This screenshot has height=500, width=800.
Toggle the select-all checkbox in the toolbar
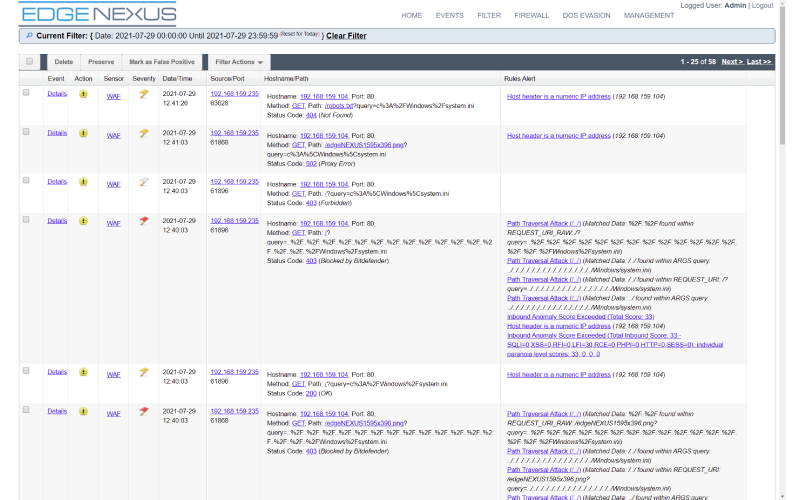(x=30, y=62)
